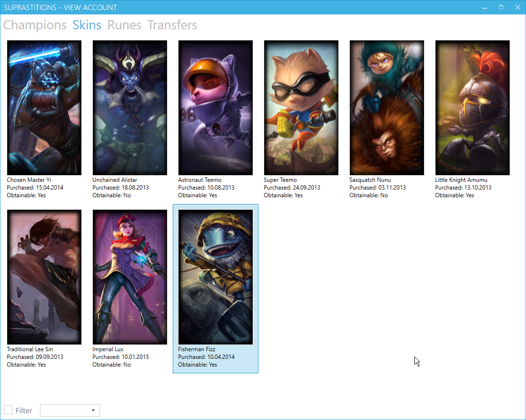Image resolution: width=526 pixels, height=420 pixels.
Task: Click 'Obtainable: Yes' under Chosen Master Yi
Action: (x=26, y=195)
